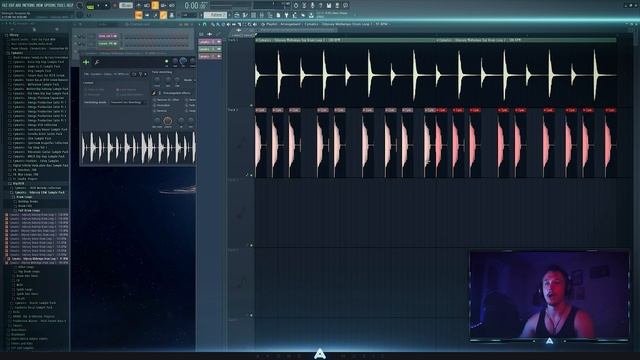Collapse the Full Drum Loops browser folder
The height and width of the screenshot is (360, 640).
(x=28, y=210)
